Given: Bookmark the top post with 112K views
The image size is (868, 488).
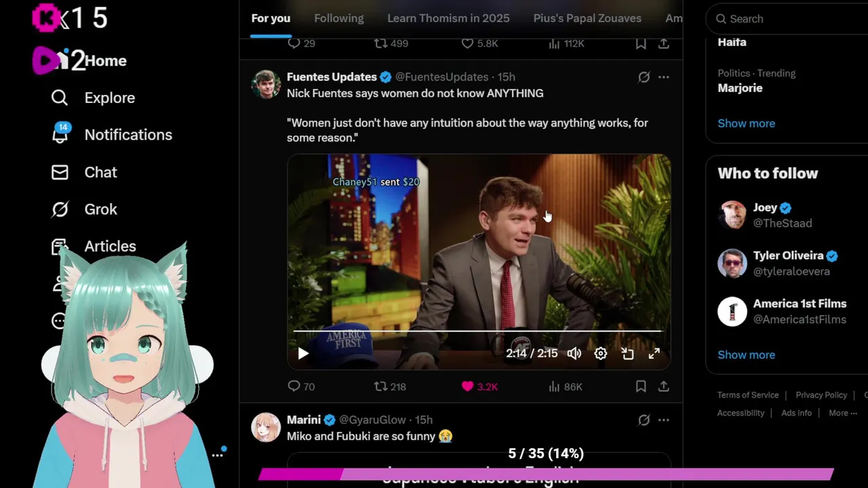Looking at the screenshot, I should 641,43.
